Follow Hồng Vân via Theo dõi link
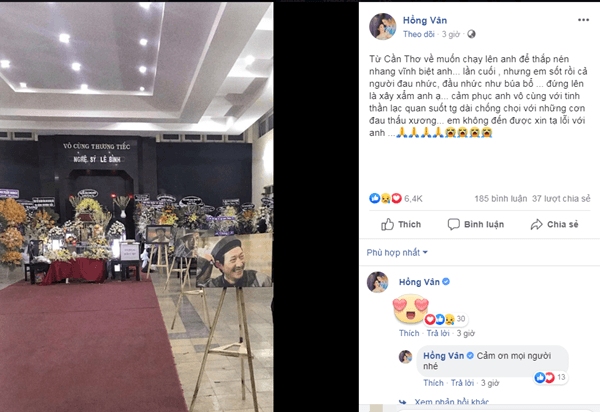The width and height of the screenshot is (600, 412). [x=419, y=34]
